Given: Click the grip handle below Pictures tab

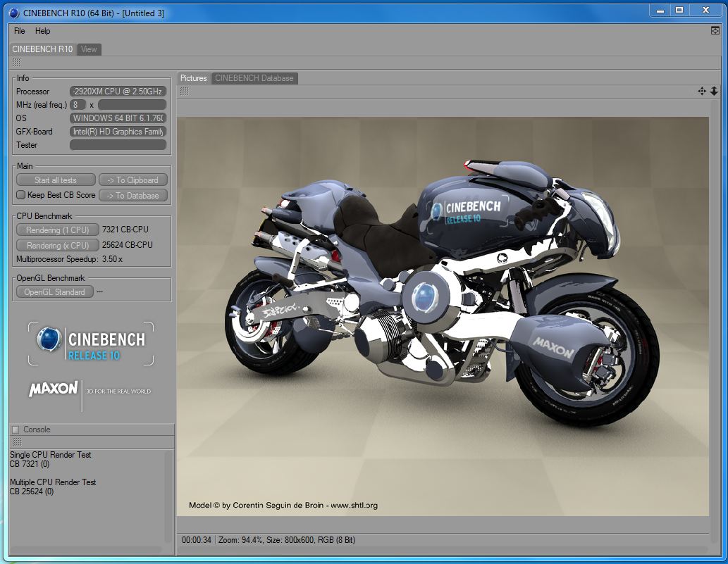Looking at the screenshot, I should [185, 92].
